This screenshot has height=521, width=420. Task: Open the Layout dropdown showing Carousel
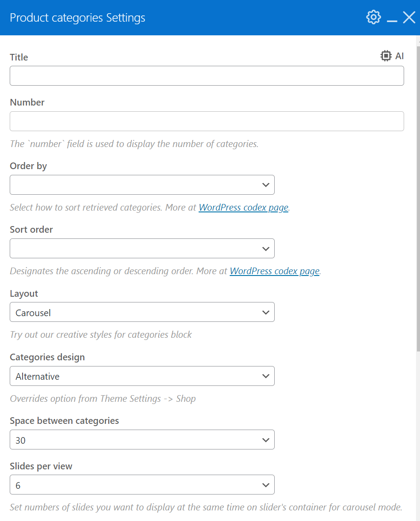click(x=142, y=312)
